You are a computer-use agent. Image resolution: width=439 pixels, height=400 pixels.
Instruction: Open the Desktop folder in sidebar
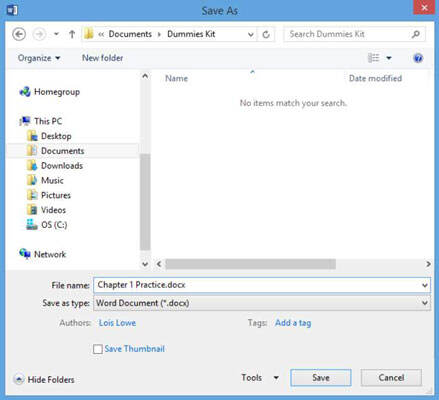click(56, 136)
